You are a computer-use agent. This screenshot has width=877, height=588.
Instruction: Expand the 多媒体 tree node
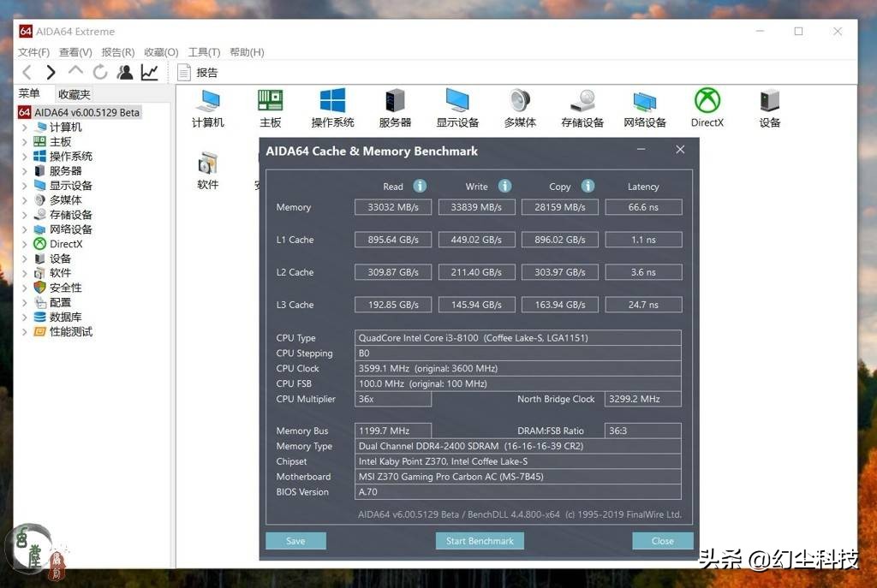pyautogui.click(x=24, y=200)
